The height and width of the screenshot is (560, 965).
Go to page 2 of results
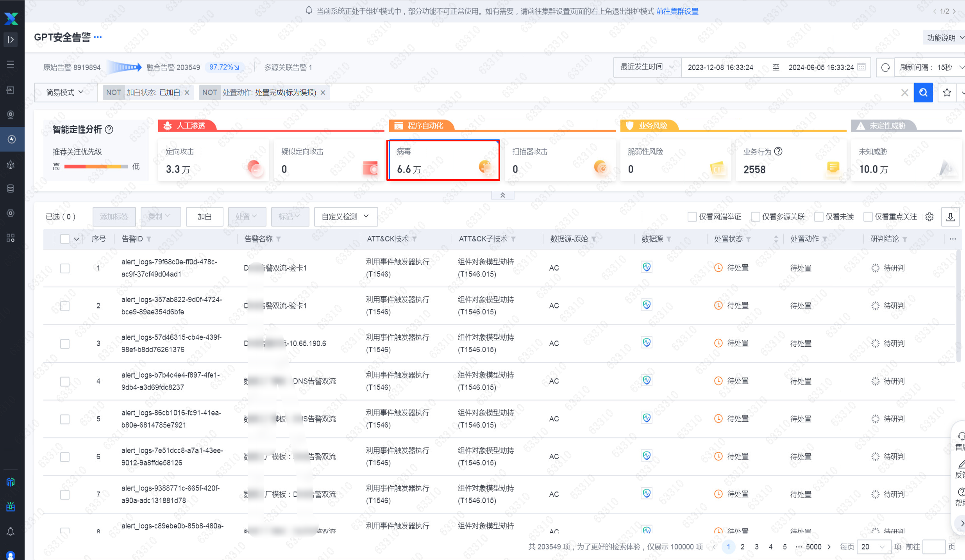743,547
